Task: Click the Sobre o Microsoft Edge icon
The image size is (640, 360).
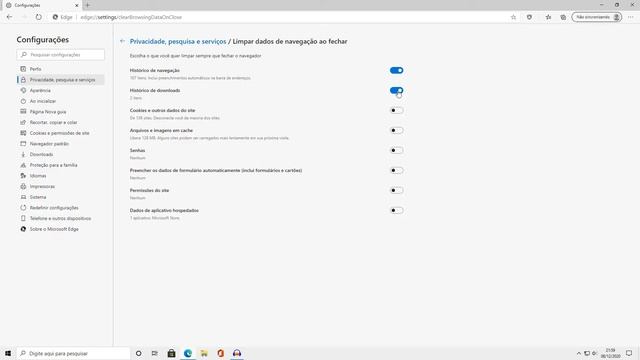Action: click(23, 229)
